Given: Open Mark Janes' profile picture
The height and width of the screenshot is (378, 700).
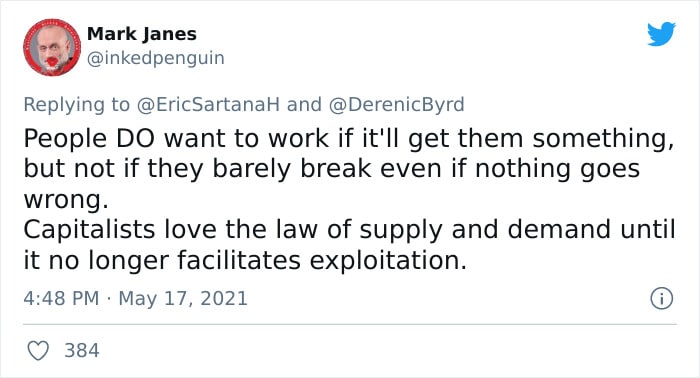Looking at the screenshot, I should click(x=52, y=47).
